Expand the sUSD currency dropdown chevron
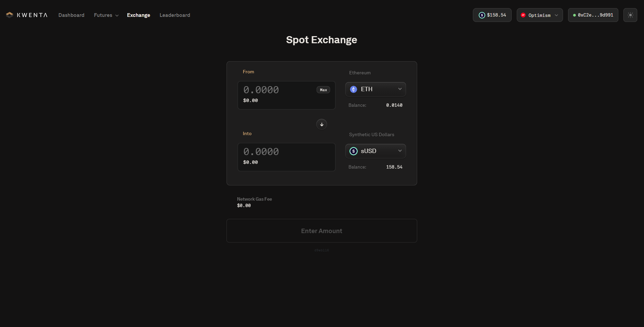This screenshot has height=327, width=644. pos(400,151)
